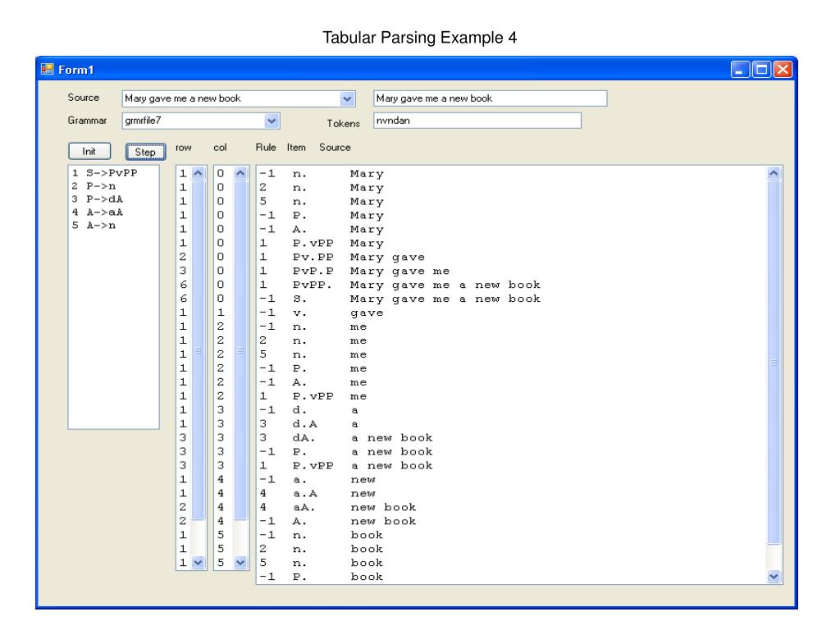This screenshot has height=630, width=840.
Task: Click the Tokens label
Action: [x=344, y=123]
